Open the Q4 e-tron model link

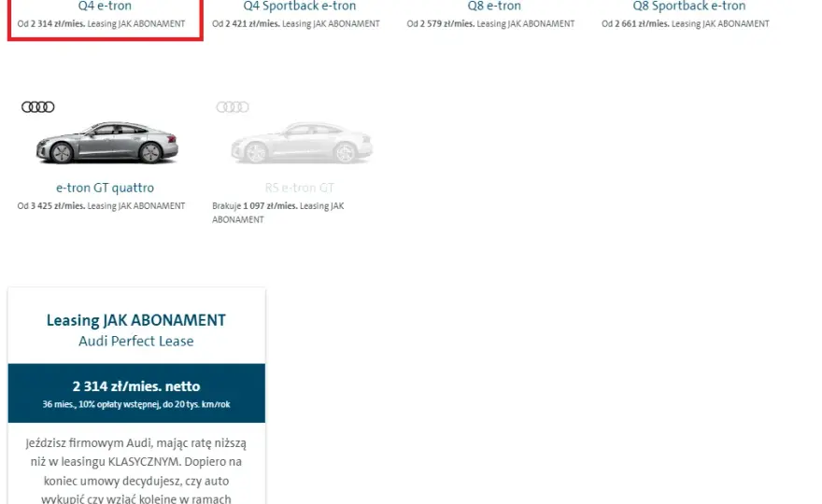[105, 7]
